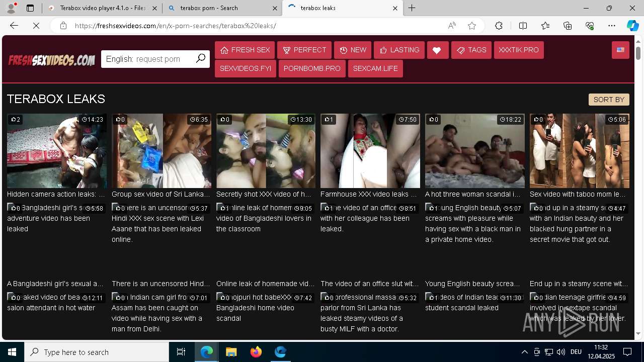Click the site logo in the header
644x362 pixels.
coord(51,60)
